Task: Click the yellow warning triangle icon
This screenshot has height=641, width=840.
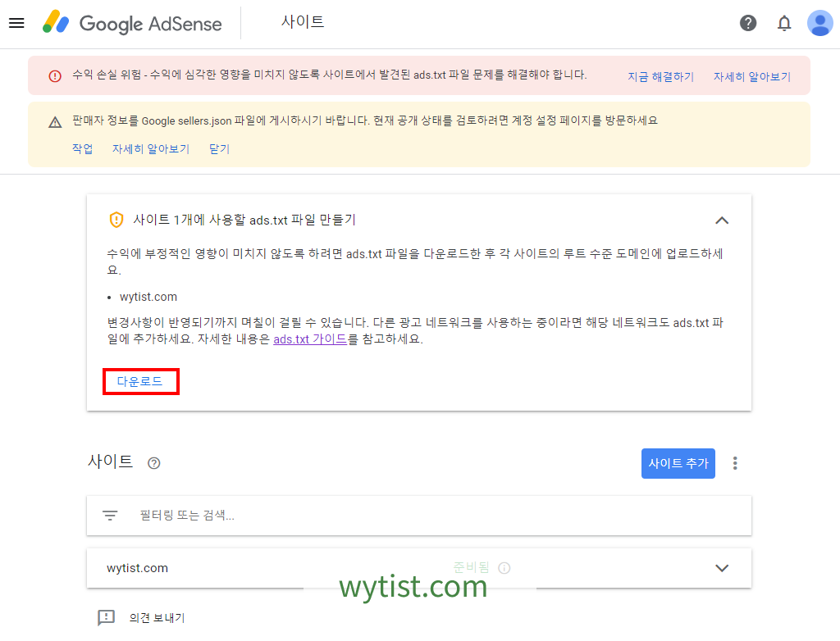Action: [x=55, y=122]
